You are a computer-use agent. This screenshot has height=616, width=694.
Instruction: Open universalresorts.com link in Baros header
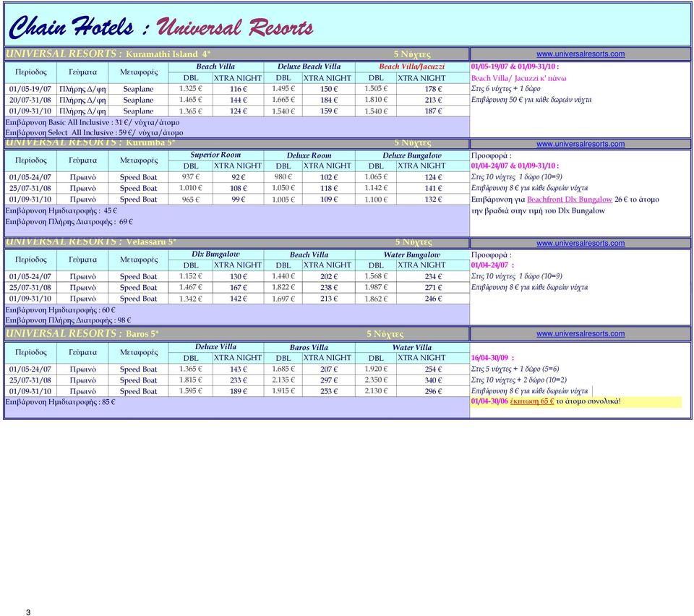coord(581,334)
